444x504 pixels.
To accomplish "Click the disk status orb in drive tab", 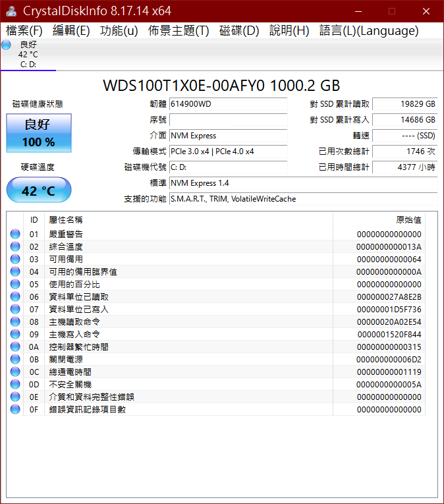I will coord(7,45).
